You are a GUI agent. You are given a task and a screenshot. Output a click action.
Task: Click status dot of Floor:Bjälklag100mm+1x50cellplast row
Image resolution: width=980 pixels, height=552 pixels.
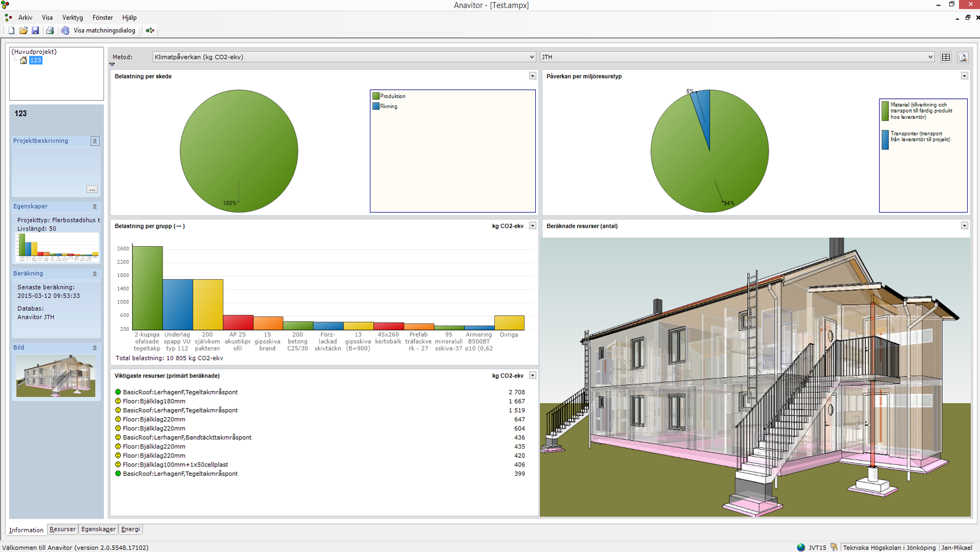pos(118,465)
